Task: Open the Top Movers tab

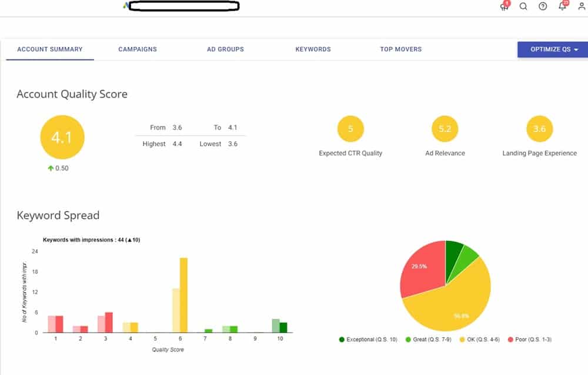Action: click(x=400, y=49)
